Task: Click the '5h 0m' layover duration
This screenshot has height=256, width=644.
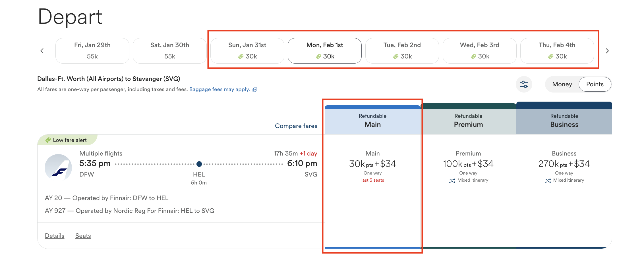Action: [199, 183]
